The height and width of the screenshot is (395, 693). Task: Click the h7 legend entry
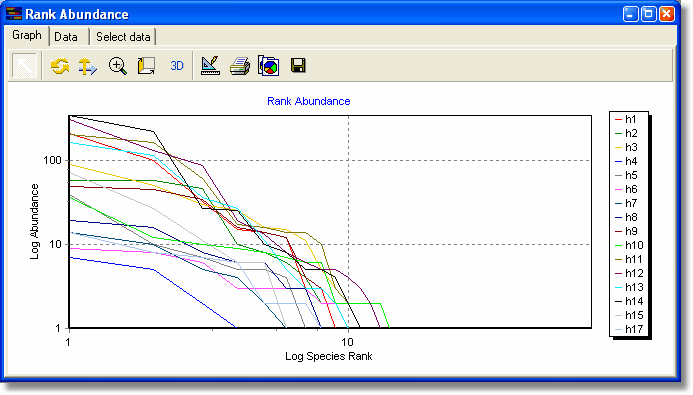click(x=626, y=203)
